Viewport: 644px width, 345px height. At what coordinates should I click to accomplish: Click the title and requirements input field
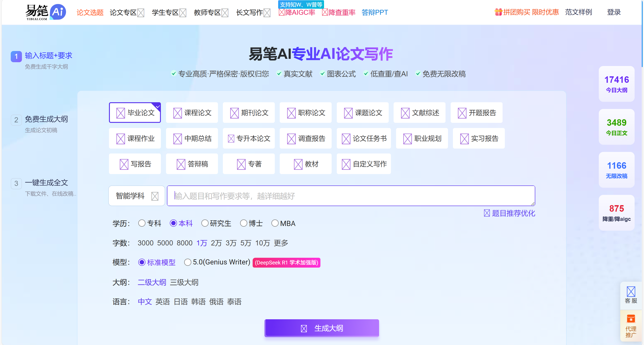(x=351, y=196)
